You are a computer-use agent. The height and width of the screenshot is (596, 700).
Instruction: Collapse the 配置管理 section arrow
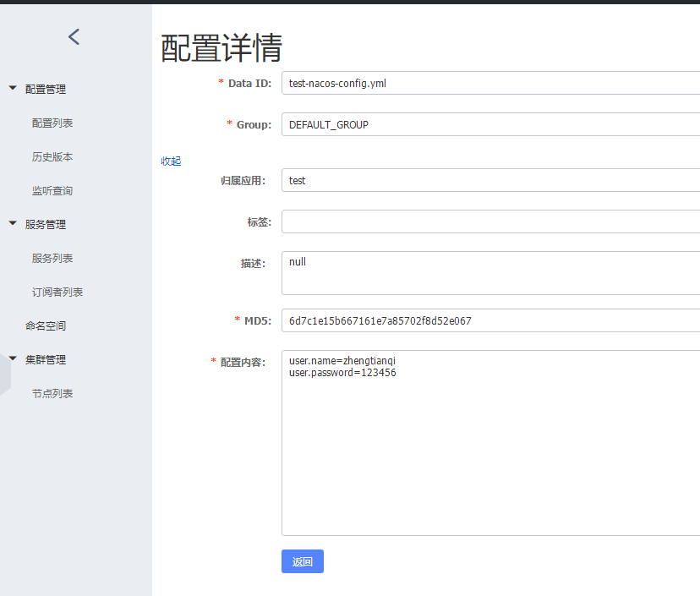tap(13, 88)
